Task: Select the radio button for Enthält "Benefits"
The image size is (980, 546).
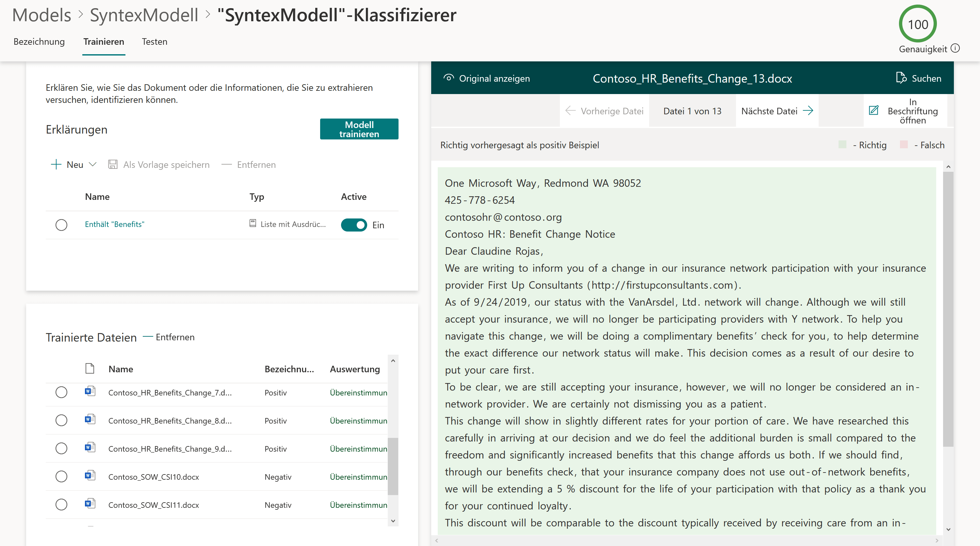Action: click(61, 225)
